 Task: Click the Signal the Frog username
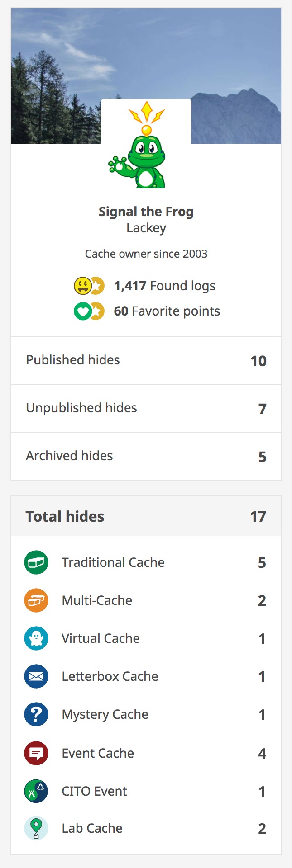[x=146, y=212]
